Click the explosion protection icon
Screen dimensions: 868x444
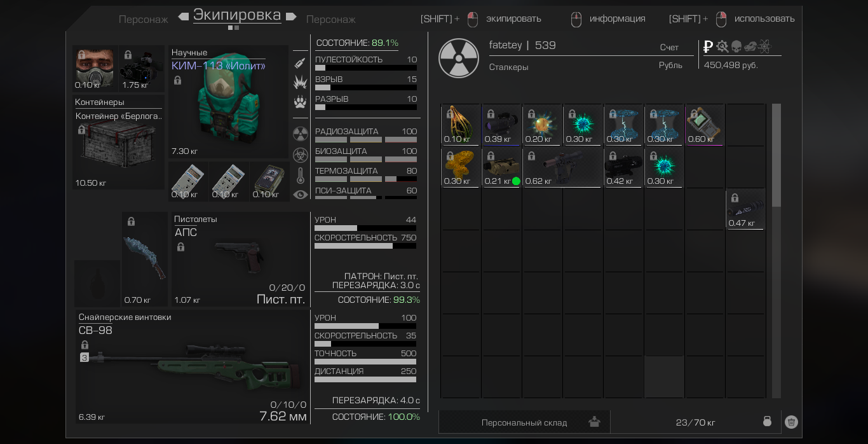(x=300, y=82)
